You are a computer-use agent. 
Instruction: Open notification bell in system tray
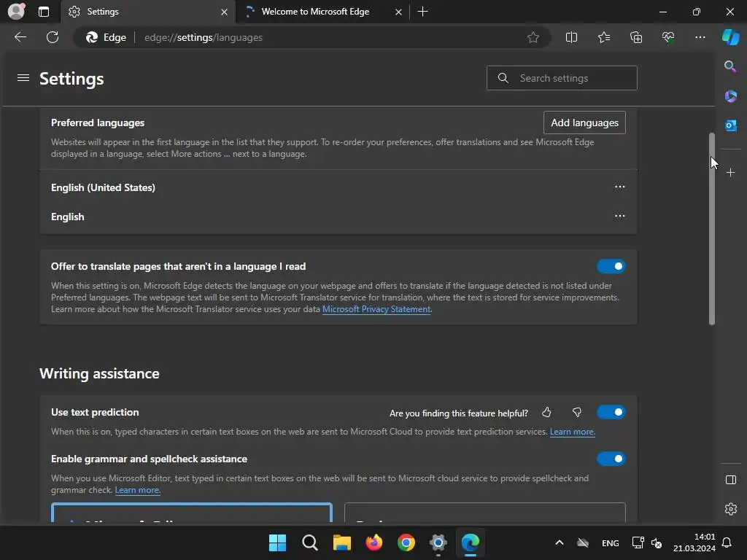(727, 542)
